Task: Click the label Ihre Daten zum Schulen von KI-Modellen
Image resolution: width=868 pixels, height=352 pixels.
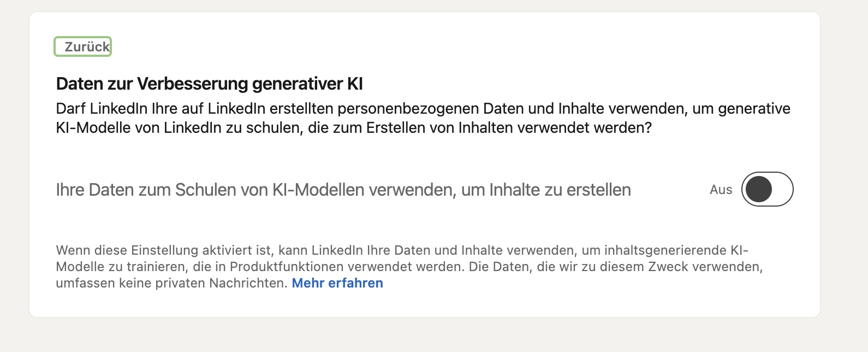Action: coord(218,190)
